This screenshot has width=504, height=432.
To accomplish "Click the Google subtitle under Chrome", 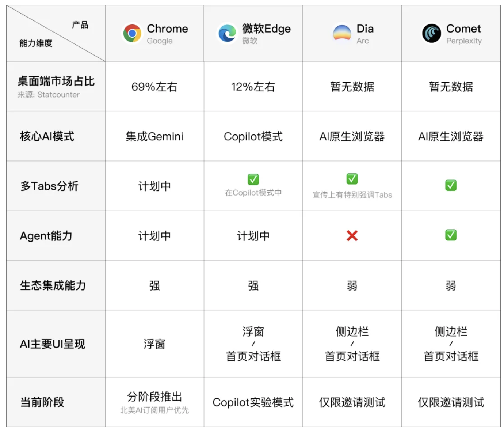I will point(160,41).
